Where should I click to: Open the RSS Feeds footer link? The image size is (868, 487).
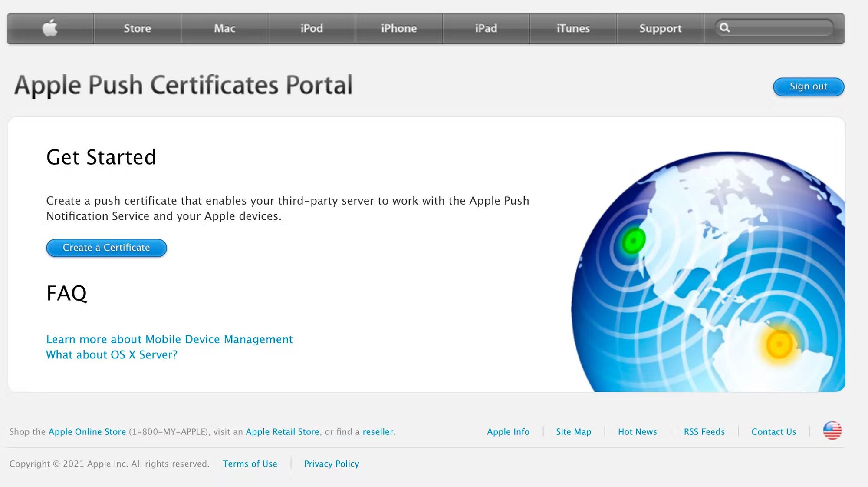pos(704,432)
